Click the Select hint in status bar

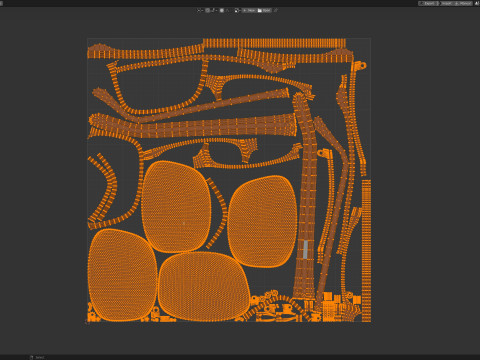point(40,357)
